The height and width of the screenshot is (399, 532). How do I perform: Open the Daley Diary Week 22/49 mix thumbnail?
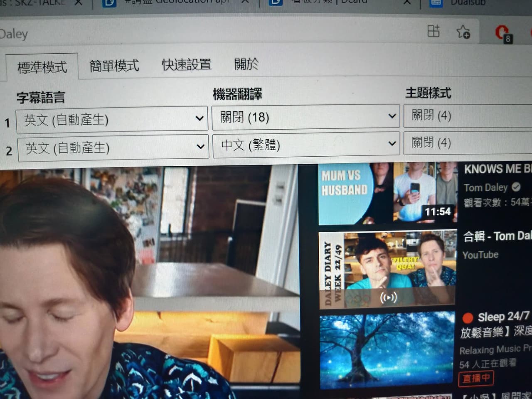[387, 270]
